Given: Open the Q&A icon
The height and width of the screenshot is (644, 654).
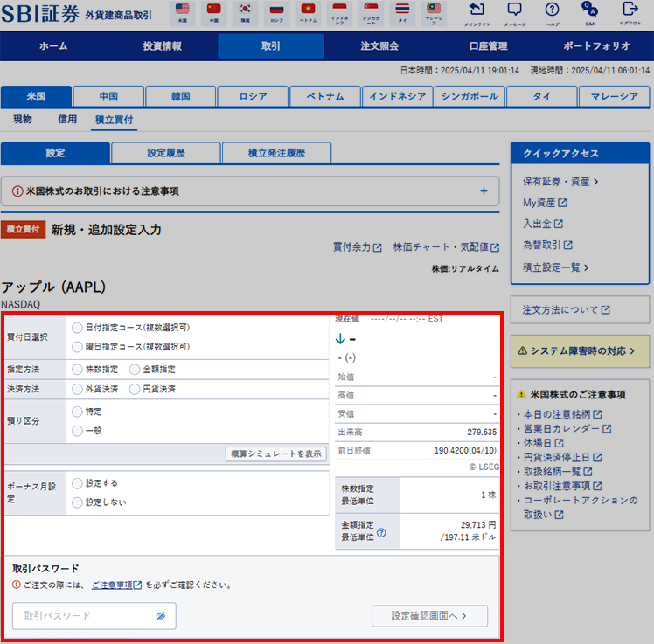Looking at the screenshot, I should coord(590,14).
